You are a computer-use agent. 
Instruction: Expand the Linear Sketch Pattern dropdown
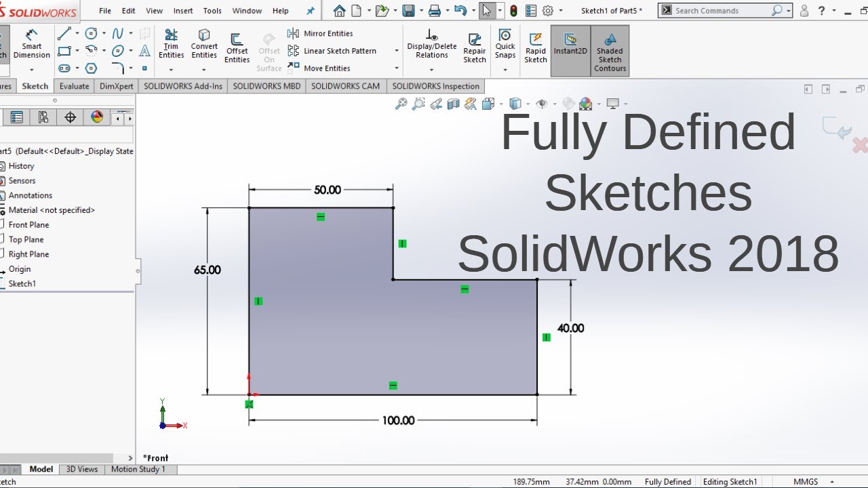397,51
